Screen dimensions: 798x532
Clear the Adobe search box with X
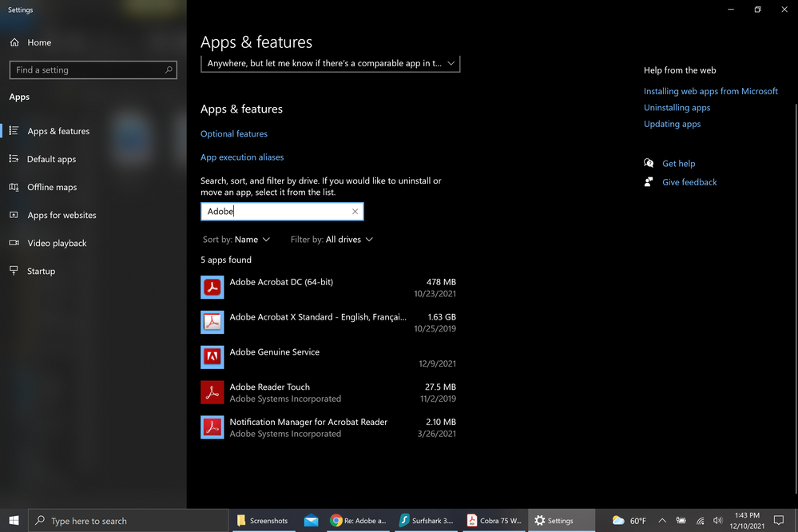pyautogui.click(x=355, y=211)
